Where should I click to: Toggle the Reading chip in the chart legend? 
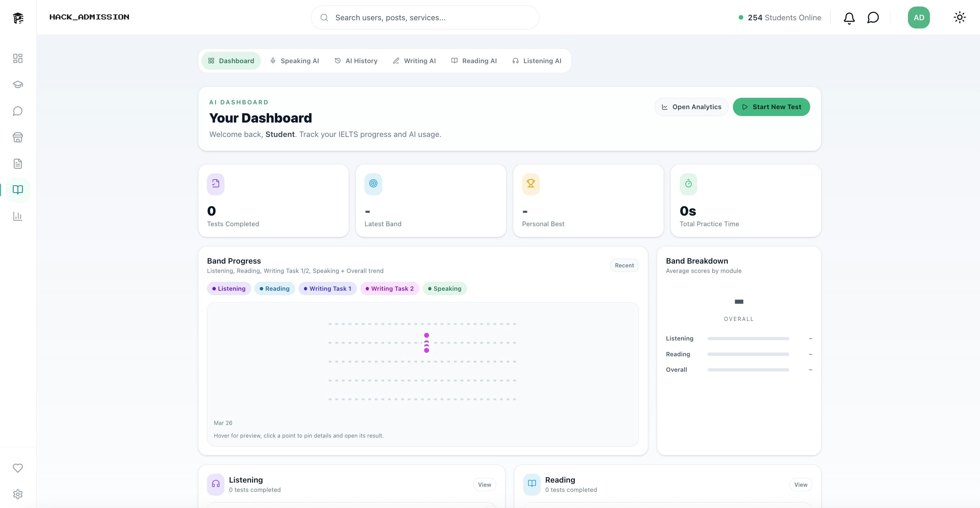(274, 288)
